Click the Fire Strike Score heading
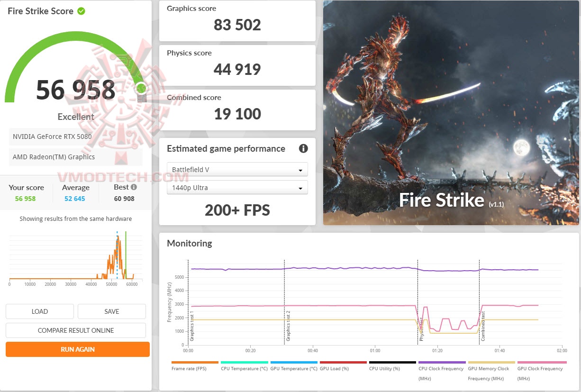 tap(41, 11)
